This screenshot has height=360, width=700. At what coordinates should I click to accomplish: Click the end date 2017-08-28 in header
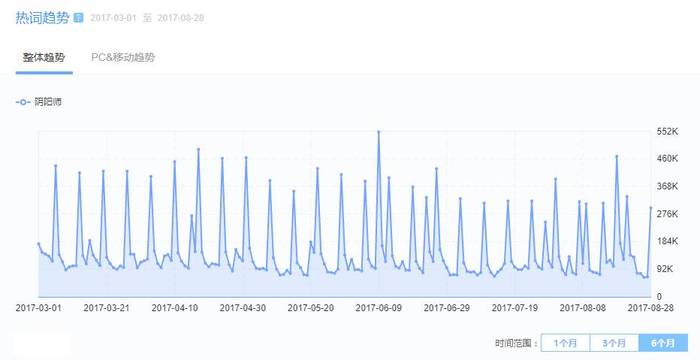click(x=181, y=18)
